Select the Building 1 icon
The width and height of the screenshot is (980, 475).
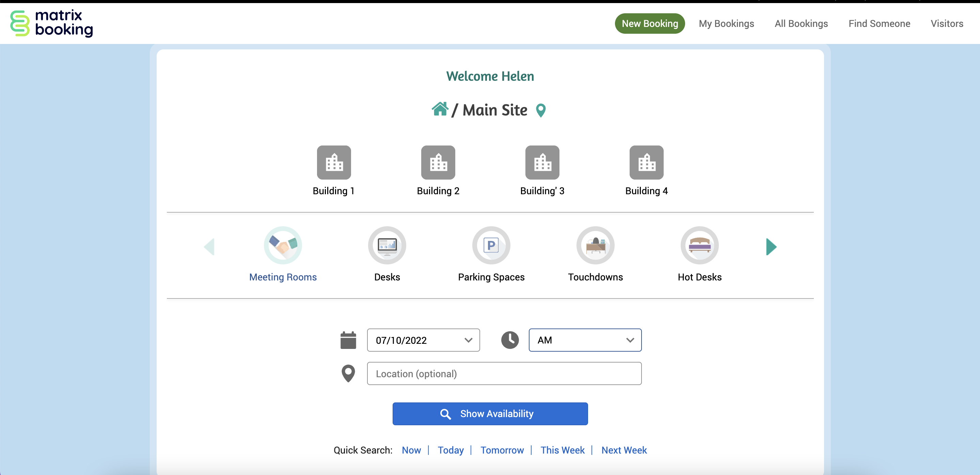point(334,163)
